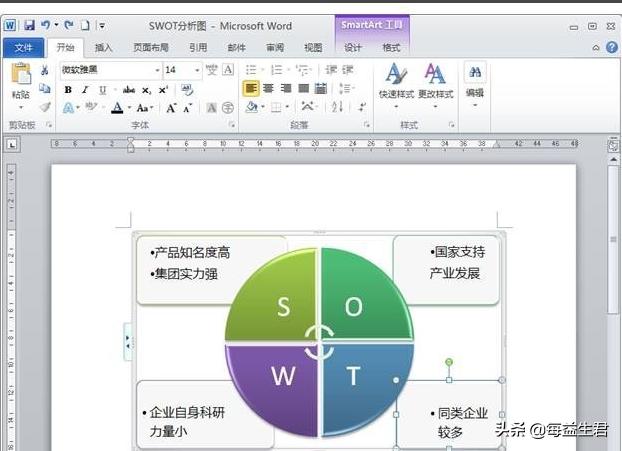This screenshot has width=622, height=451.
Task: Click the Change Styles icon
Action: pos(435,78)
